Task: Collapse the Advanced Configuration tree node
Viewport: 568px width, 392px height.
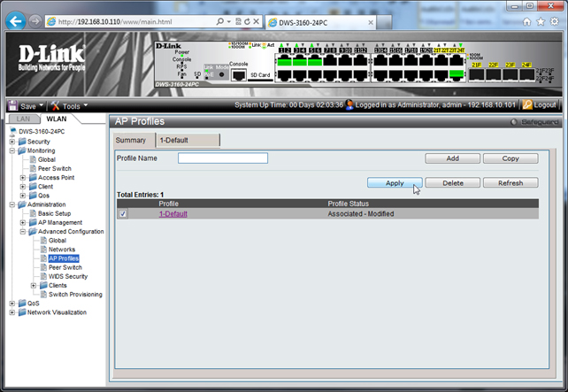Action: pyautogui.click(x=22, y=231)
